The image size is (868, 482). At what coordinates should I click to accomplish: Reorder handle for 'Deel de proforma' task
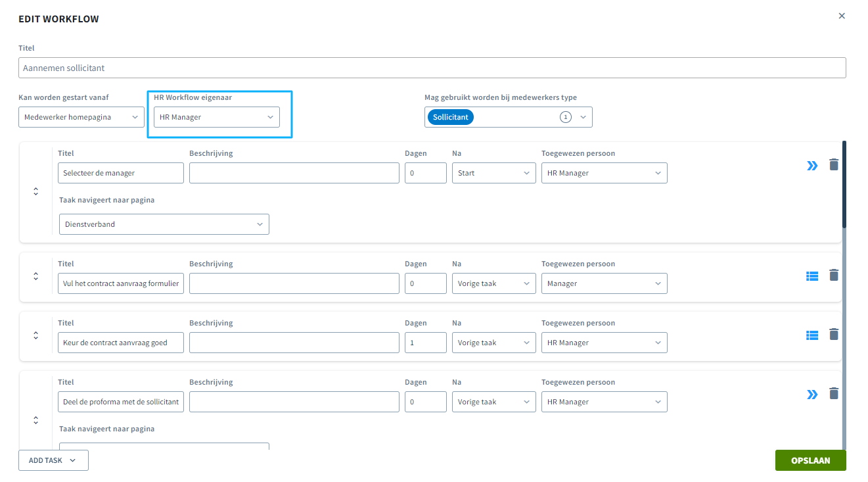click(x=36, y=420)
